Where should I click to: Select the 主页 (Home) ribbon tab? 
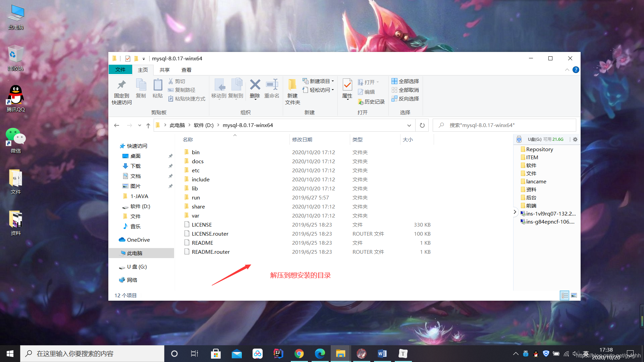[x=143, y=70]
